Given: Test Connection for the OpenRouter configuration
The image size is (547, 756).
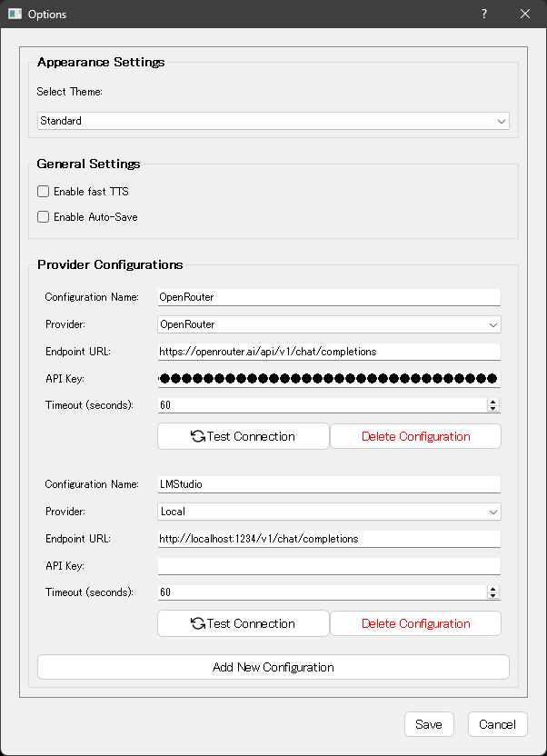Looking at the screenshot, I should click(243, 436).
